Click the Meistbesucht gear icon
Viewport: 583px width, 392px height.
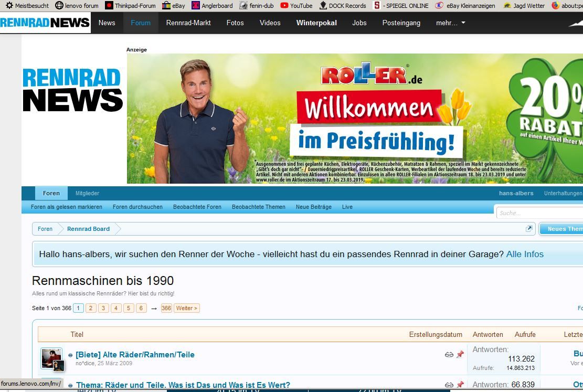[x=9, y=6]
